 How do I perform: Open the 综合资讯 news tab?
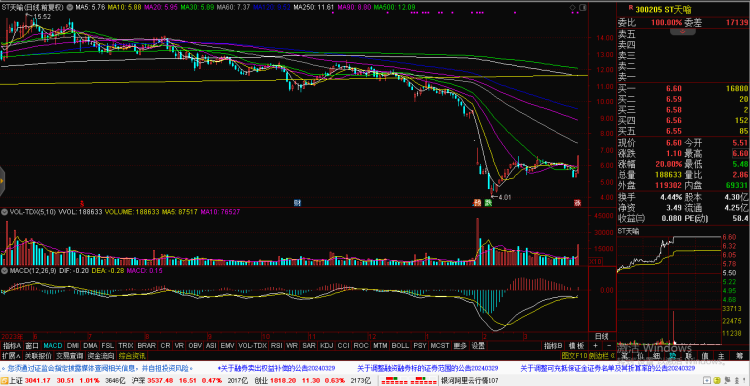[x=132, y=356]
